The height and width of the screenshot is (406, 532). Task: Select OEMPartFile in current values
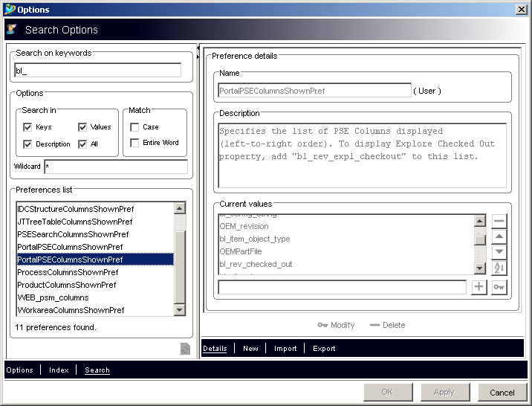pyautogui.click(x=346, y=251)
